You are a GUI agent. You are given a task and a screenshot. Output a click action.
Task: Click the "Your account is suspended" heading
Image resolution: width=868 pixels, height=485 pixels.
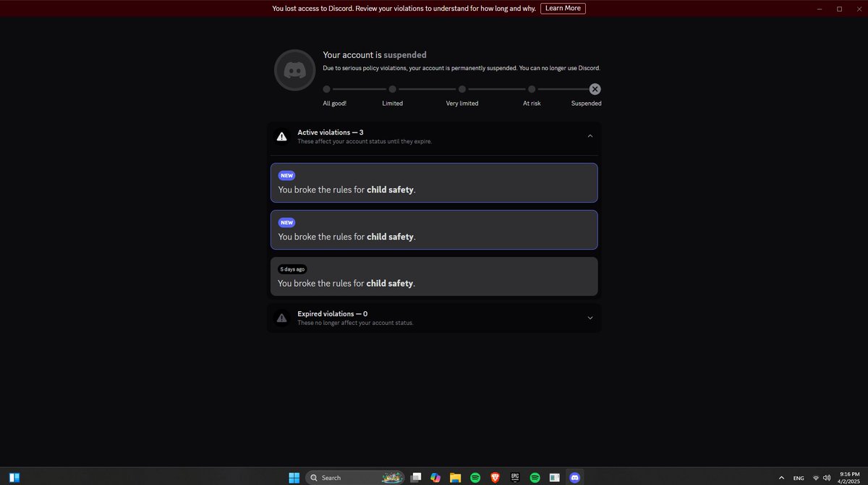(375, 55)
